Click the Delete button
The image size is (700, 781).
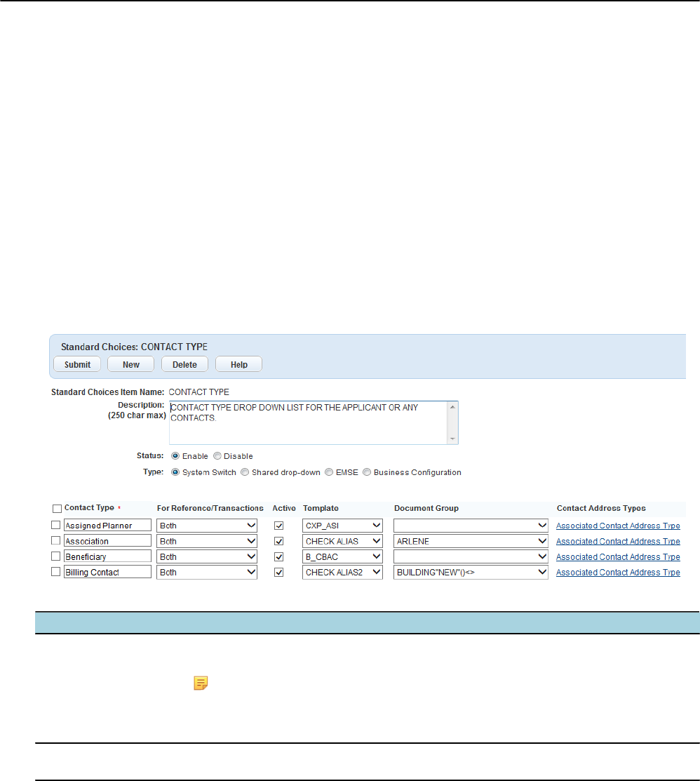pyautogui.click(x=184, y=364)
